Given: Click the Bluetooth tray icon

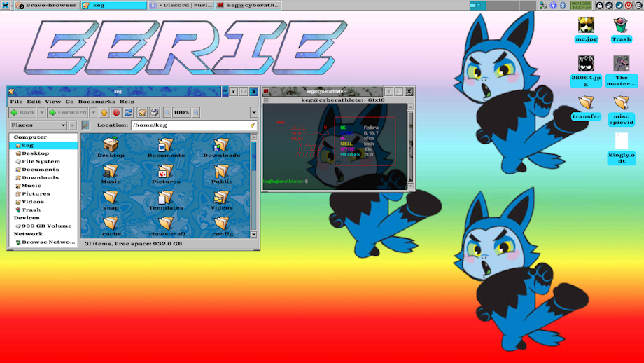Looking at the screenshot, I should click(x=562, y=5).
